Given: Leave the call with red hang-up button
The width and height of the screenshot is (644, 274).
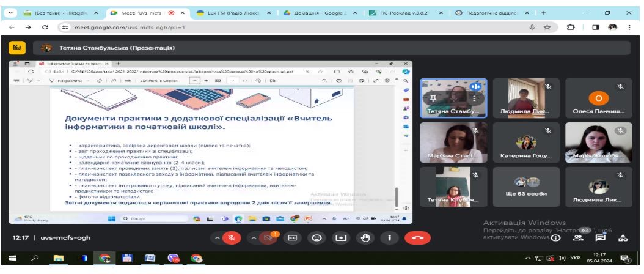Looking at the screenshot, I should 417,238.
